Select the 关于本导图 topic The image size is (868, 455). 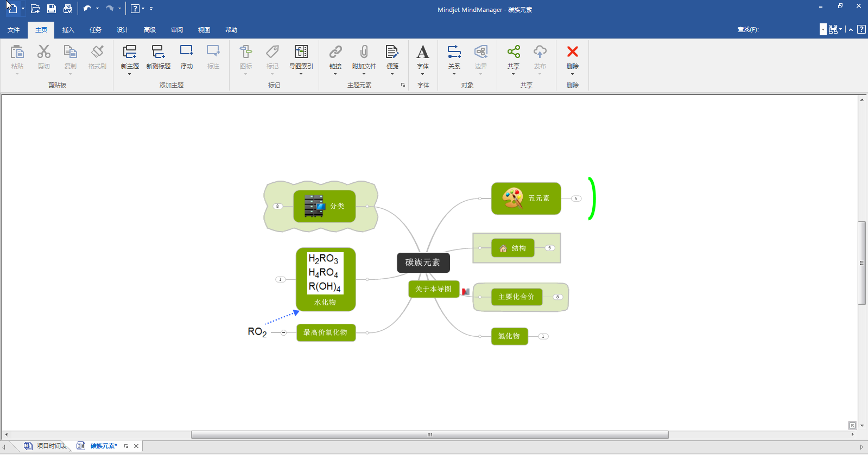click(433, 289)
